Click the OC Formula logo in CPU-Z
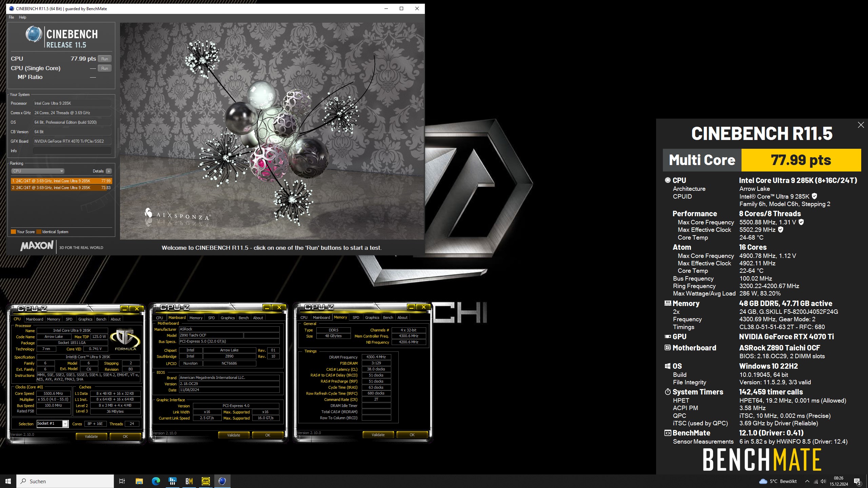This screenshot has width=868, height=488. pyautogui.click(x=125, y=339)
